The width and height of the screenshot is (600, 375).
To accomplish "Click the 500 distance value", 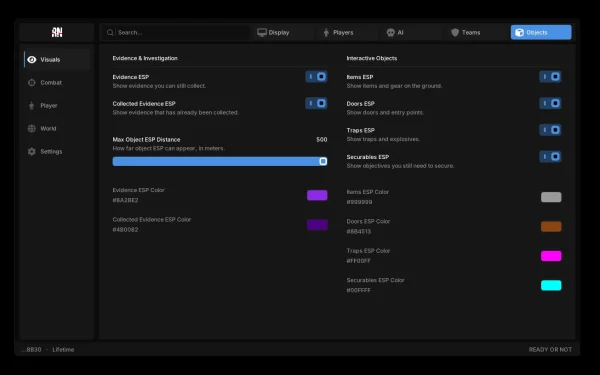I will coord(322,140).
